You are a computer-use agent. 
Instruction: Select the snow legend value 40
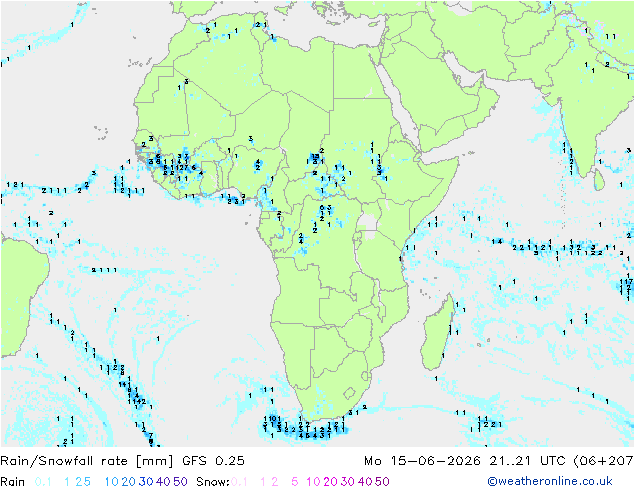pyautogui.click(x=365, y=482)
